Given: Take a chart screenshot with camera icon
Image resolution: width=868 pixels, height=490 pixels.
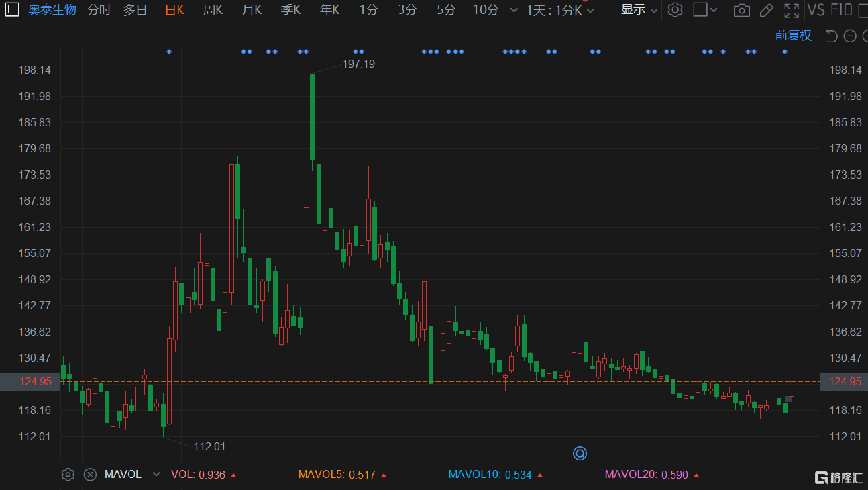Looking at the screenshot, I should (x=741, y=10).
